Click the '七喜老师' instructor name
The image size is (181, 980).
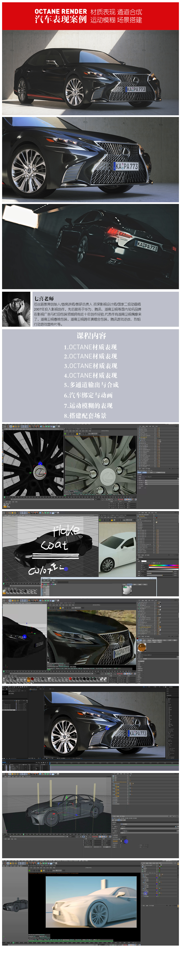pos(44,298)
